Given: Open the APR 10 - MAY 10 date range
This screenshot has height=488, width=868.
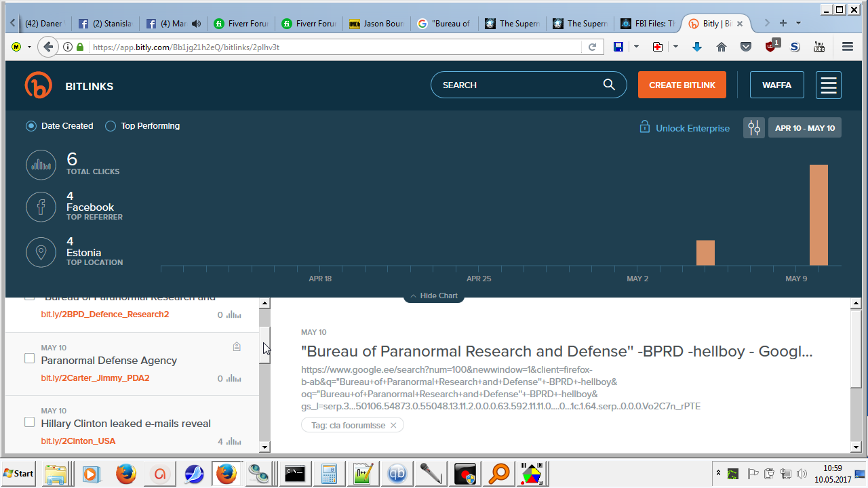Looking at the screenshot, I should [804, 128].
